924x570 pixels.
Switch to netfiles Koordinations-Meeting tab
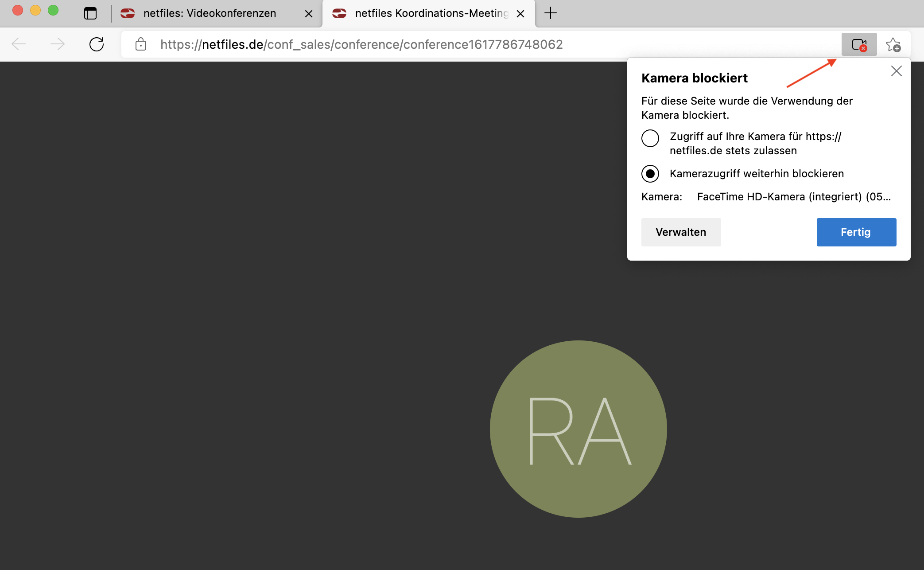pyautogui.click(x=429, y=14)
